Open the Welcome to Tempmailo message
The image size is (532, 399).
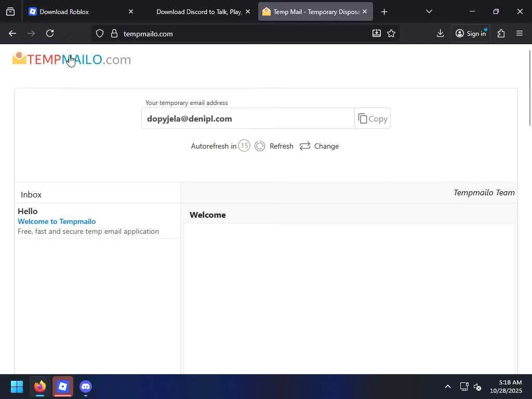[x=57, y=221]
